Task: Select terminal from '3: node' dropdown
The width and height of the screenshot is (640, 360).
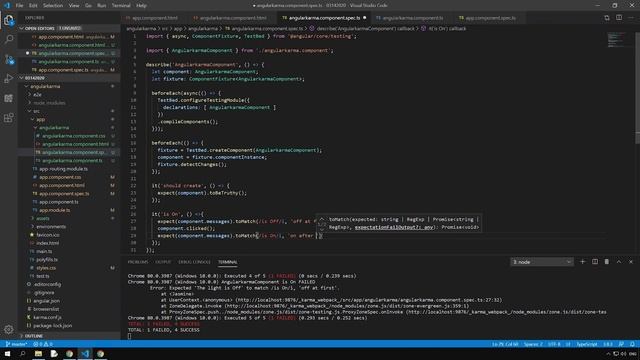Action: click(542, 262)
